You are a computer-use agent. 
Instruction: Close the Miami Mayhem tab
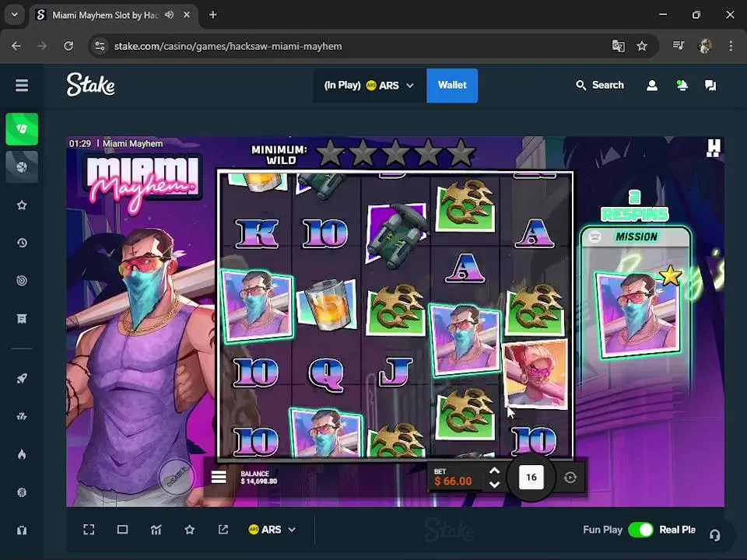[x=187, y=15]
